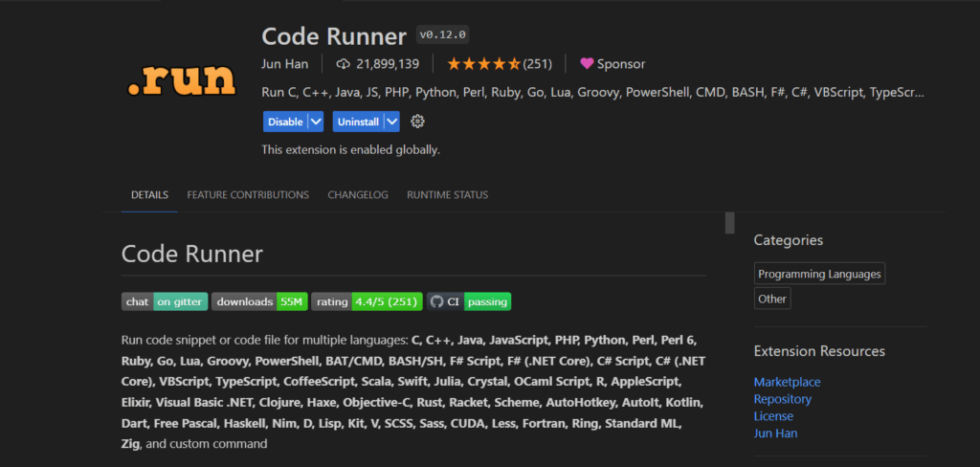The image size is (980, 467).
Task: Click the 21,899,139 install count
Action: click(x=388, y=64)
